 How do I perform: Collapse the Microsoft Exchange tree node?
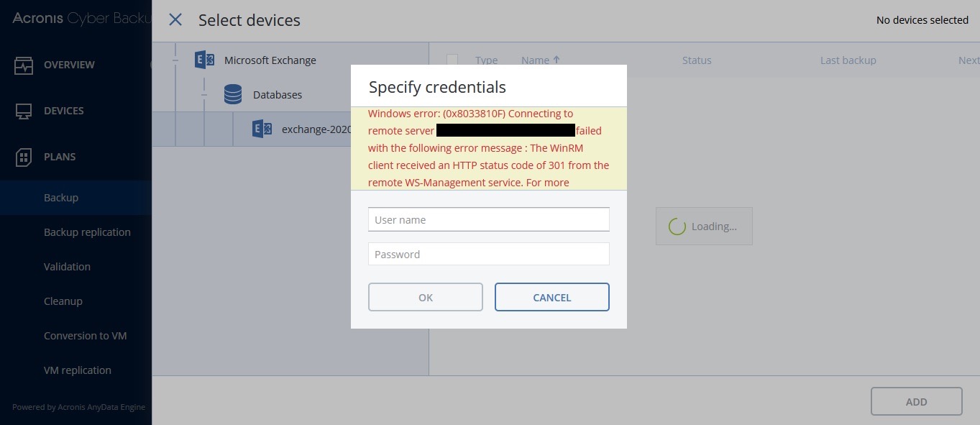(x=175, y=60)
